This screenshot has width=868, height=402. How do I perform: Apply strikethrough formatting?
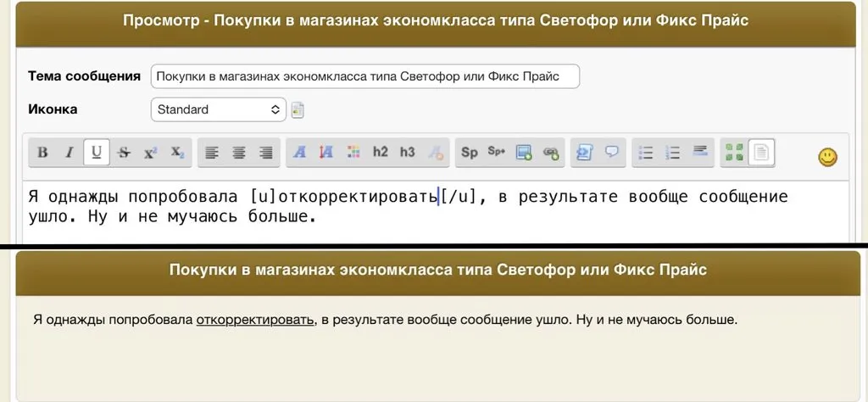(x=124, y=153)
